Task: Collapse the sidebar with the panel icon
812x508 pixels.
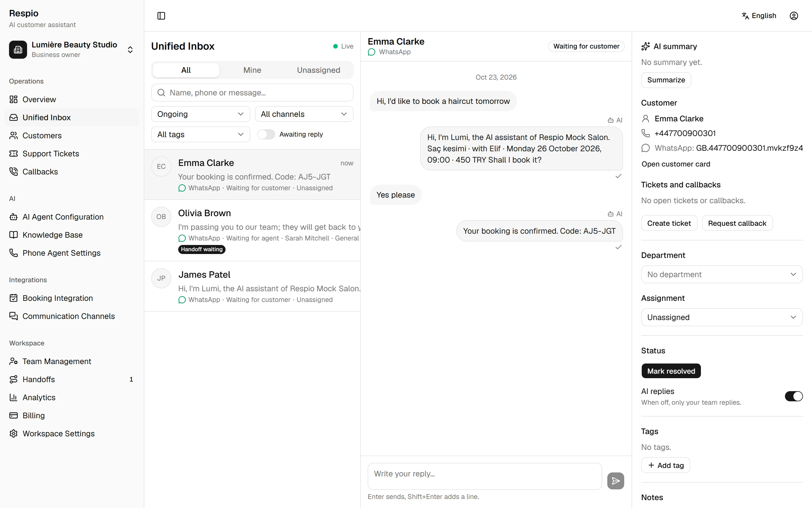Action: click(x=161, y=16)
